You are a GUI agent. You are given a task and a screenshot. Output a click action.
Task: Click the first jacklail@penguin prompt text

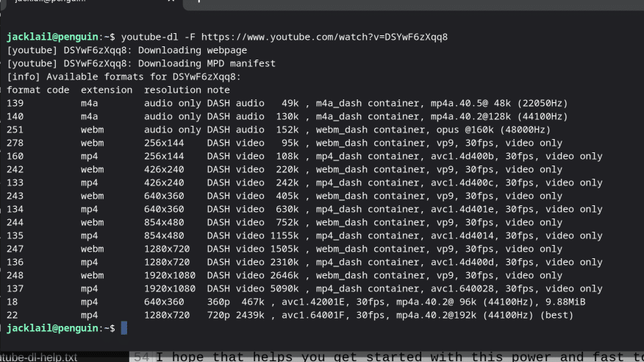pyautogui.click(x=52, y=37)
